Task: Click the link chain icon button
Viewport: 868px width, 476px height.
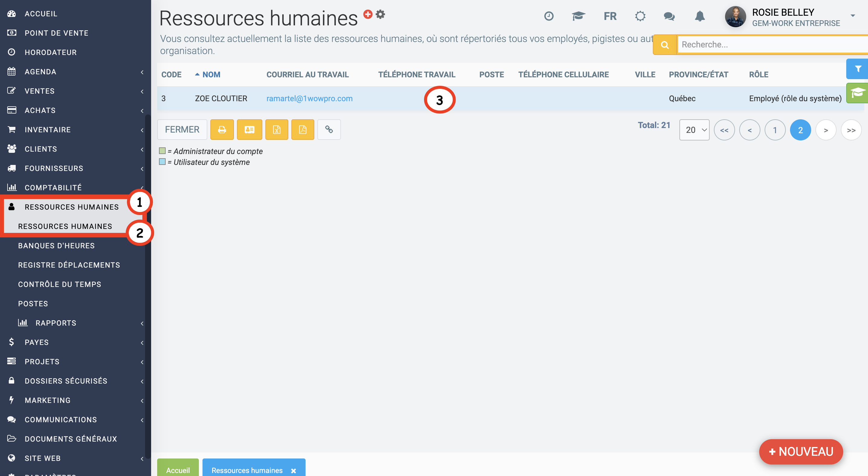Action: point(329,130)
